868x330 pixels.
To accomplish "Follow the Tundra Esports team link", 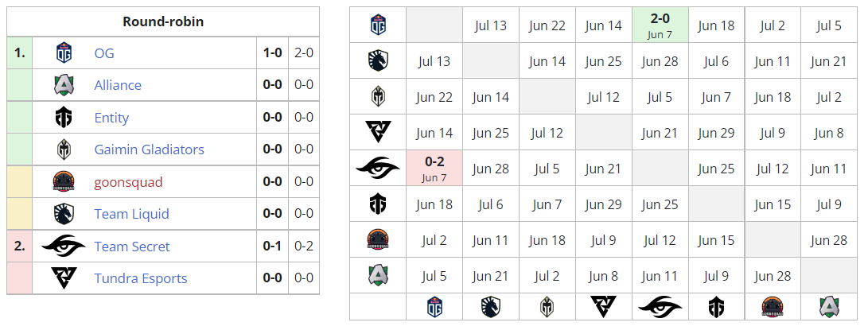I will 141,278.
